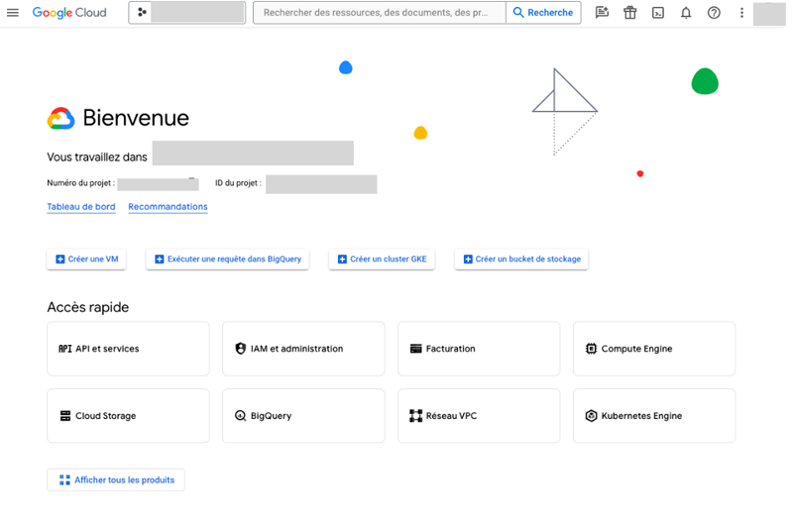
Task: Click the shield icon for IAM
Action: (241, 349)
